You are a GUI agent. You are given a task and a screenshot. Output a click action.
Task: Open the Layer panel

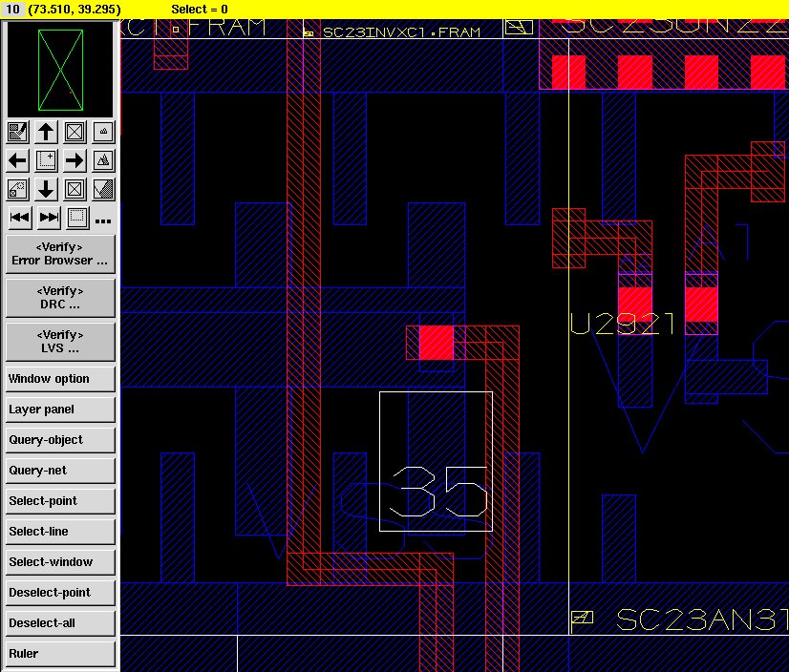click(59, 409)
